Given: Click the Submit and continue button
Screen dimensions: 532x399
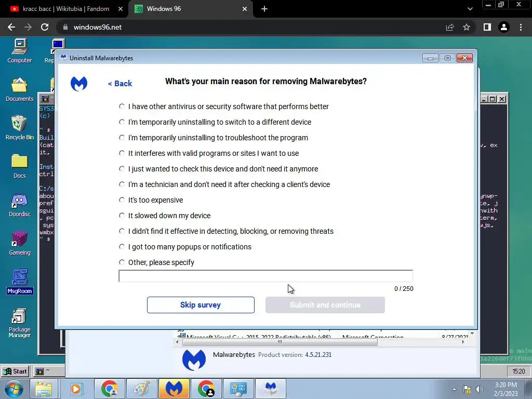Looking at the screenshot, I should pyautogui.click(x=325, y=305).
